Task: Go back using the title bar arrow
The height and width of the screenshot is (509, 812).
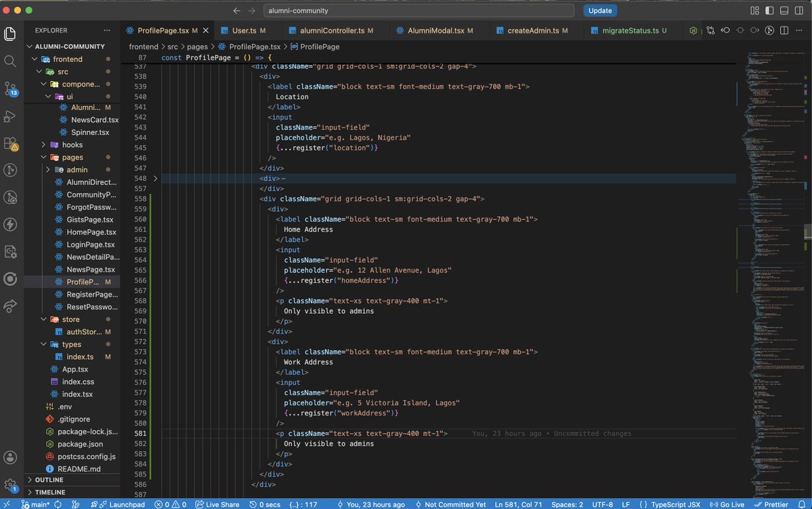Action: tap(236, 10)
